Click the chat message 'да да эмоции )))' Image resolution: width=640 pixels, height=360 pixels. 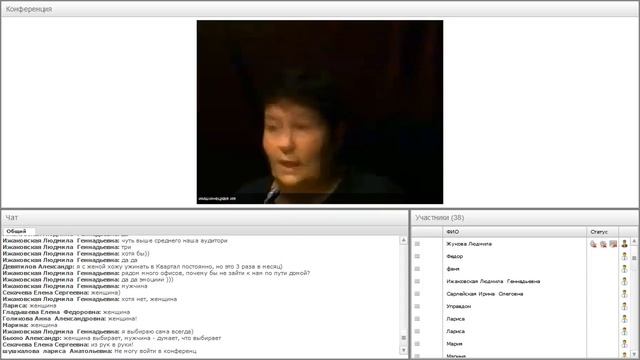(x=147, y=280)
